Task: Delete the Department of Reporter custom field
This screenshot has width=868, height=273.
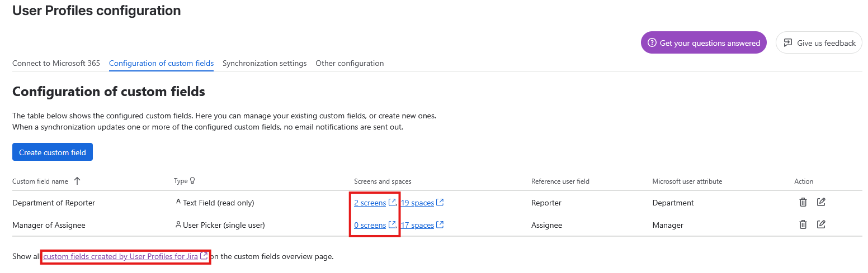Action: point(803,202)
